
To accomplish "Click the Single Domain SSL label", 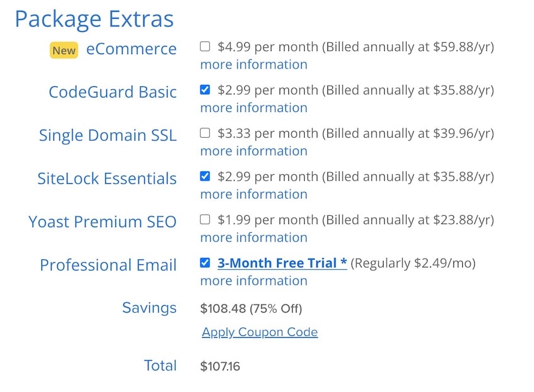I will point(108,136).
